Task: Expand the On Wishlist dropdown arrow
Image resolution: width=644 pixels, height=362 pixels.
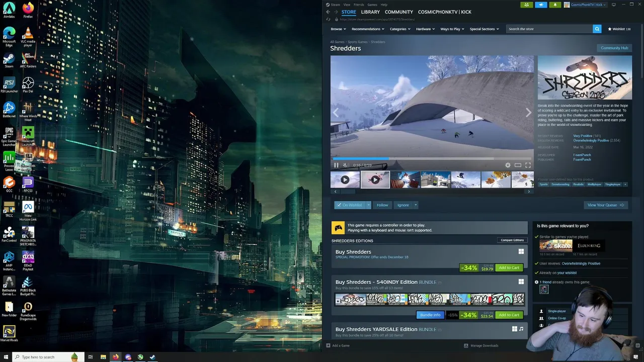Action: (x=368, y=205)
